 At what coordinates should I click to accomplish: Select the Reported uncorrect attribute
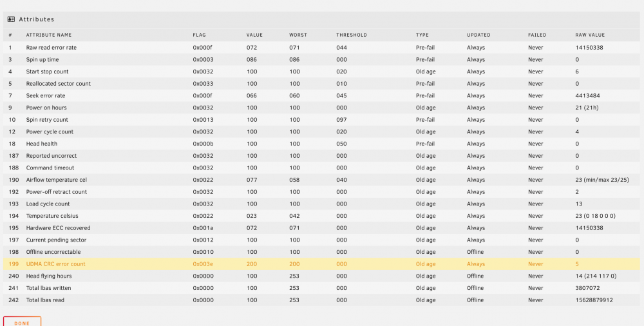tap(52, 156)
